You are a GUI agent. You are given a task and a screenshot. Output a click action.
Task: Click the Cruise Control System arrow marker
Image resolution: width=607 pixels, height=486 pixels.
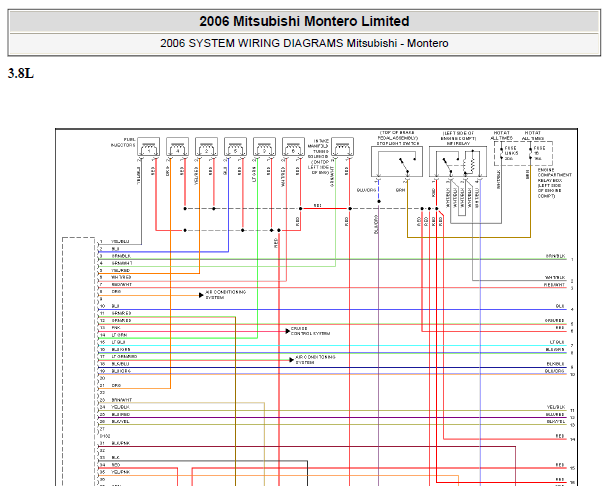(x=288, y=331)
